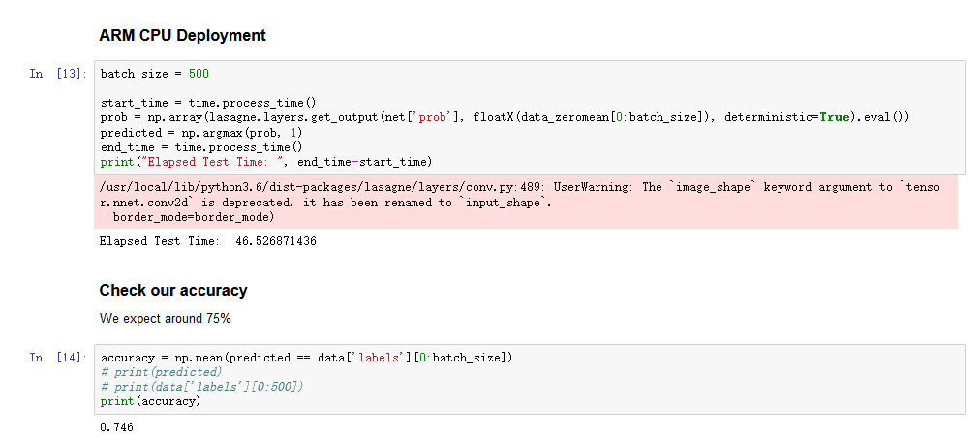Click the print(accuracy) line
Screen dimensions: 980x440
pyautogui.click(x=150, y=401)
